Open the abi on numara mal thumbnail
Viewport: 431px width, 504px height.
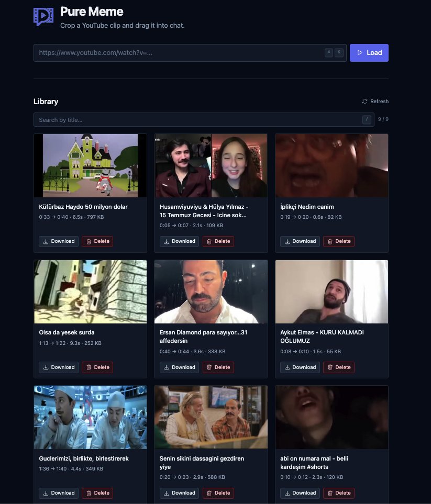(x=331, y=417)
